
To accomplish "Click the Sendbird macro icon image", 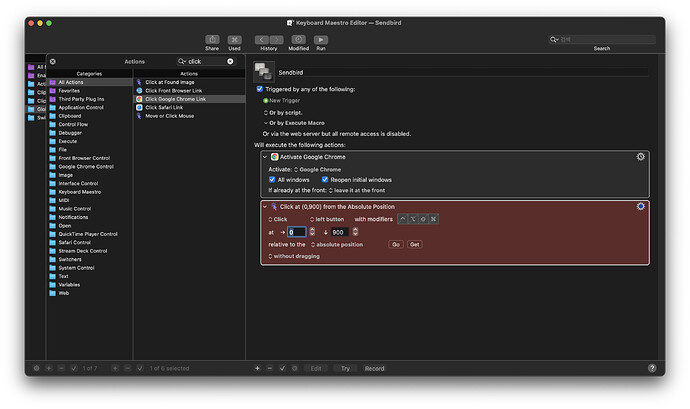I will coord(264,72).
